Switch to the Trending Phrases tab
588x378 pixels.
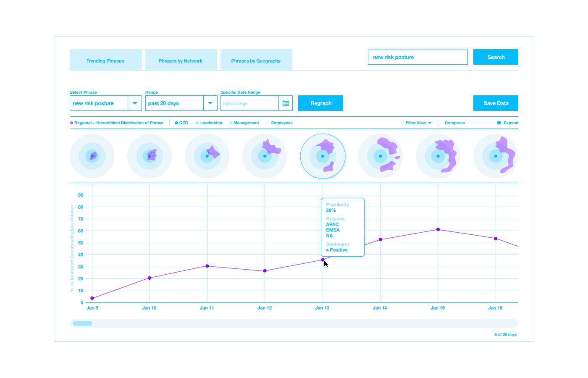coord(105,61)
